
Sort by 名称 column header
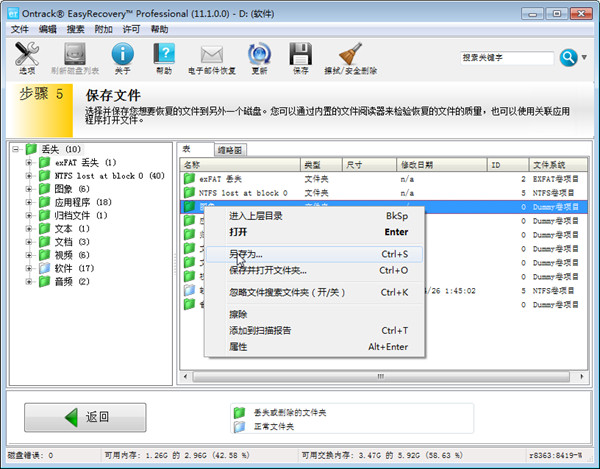point(240,165)
